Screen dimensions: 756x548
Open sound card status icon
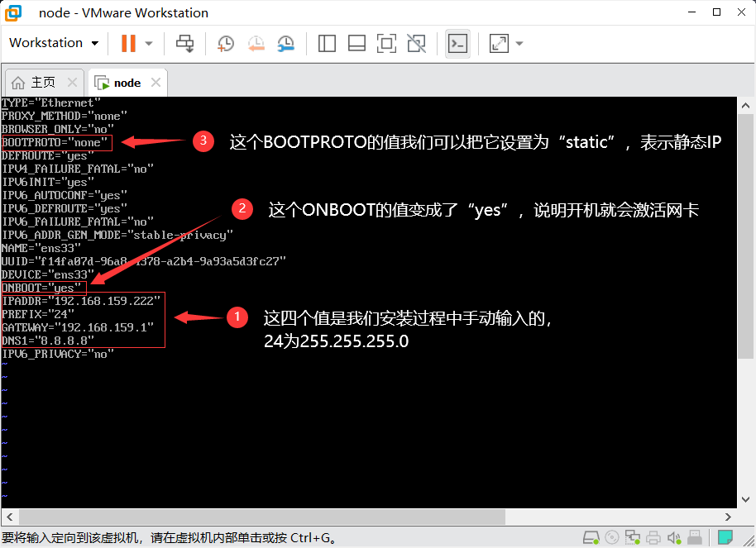point(674,537)
